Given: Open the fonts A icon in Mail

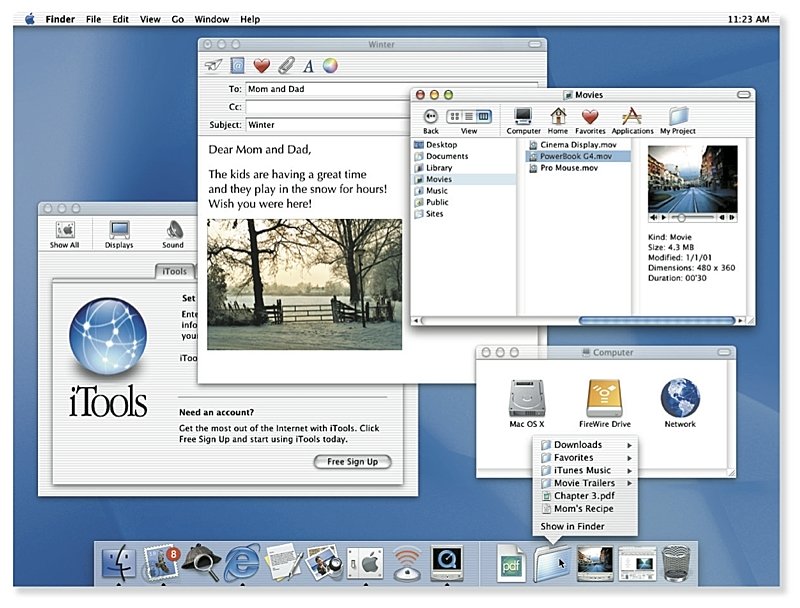Looking at the screenshot, I should 308,66.
